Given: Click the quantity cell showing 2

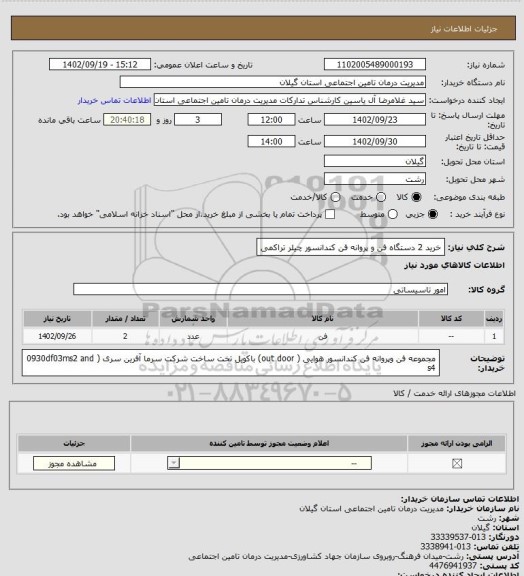Looking at the screenshot, I should [125, 336].
